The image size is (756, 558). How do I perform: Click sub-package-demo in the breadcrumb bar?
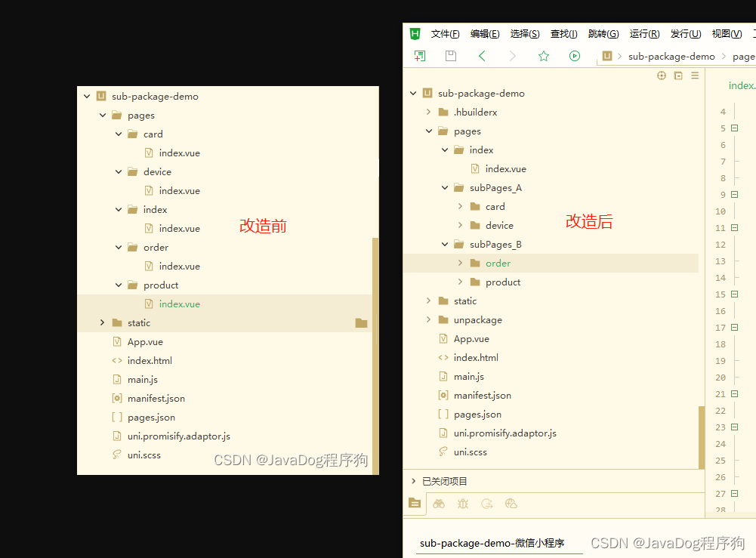[x=671, y=56]
